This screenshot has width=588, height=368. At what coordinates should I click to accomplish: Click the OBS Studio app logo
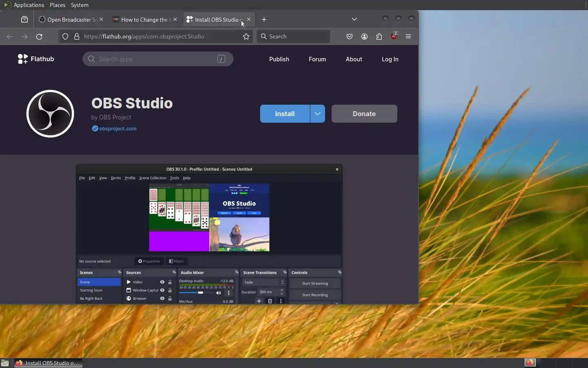pyautogui.click(x=50, y=114)
